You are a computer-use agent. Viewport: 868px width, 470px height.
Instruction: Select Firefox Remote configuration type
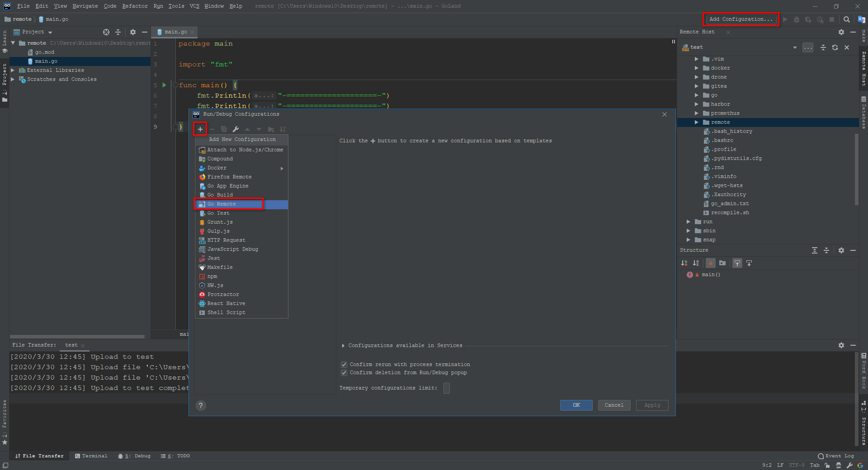[241, 177]
